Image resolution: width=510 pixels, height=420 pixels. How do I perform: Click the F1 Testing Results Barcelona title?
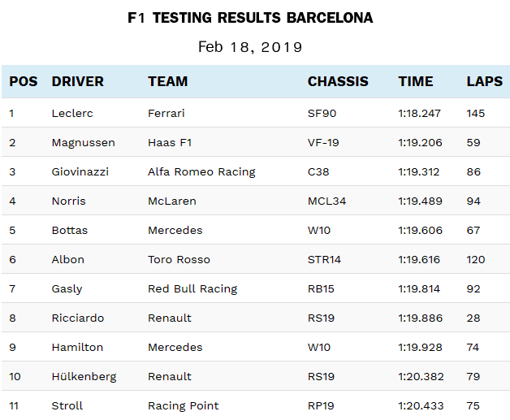tap(250, 18)
